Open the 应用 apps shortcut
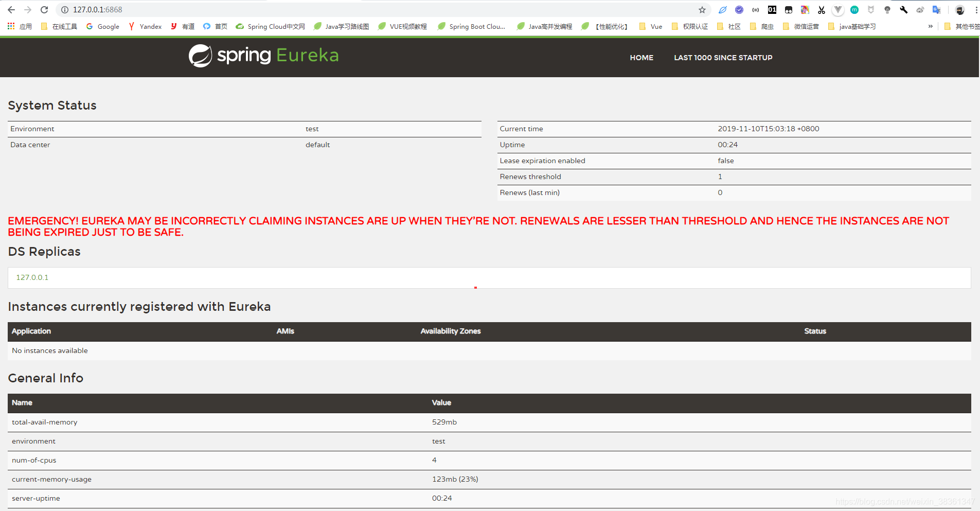Viewport: 980px width, 511px height. [x=20, y=26]
